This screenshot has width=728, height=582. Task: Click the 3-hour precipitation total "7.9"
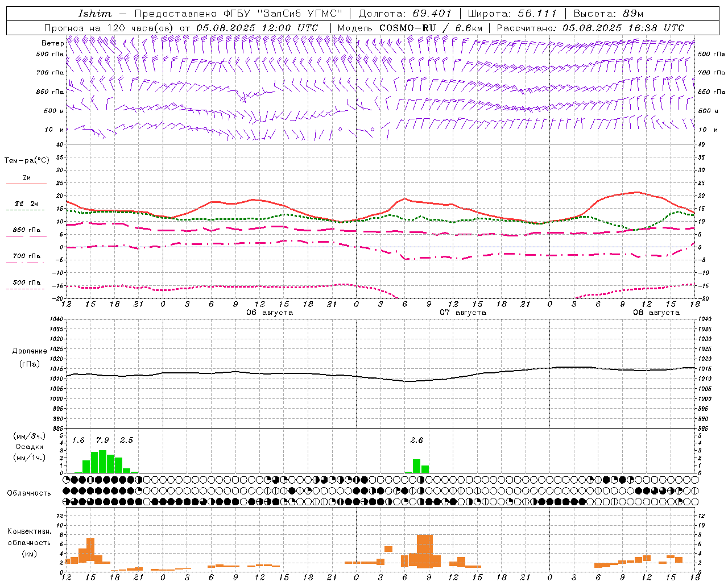pos(102,440)
